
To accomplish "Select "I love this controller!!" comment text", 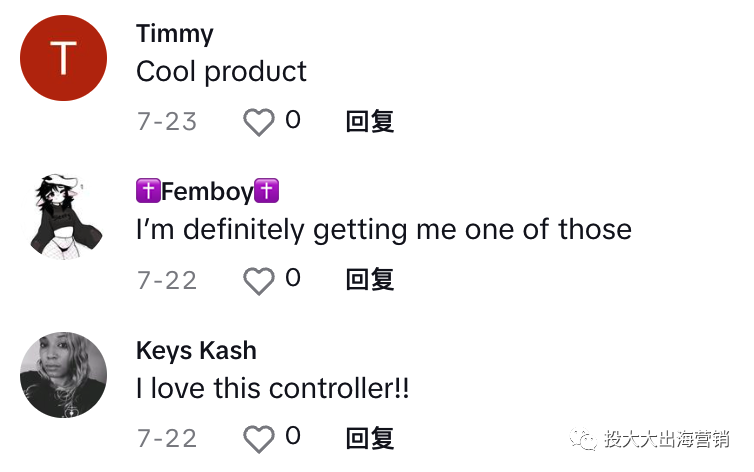I will click(x=273, y=388).
